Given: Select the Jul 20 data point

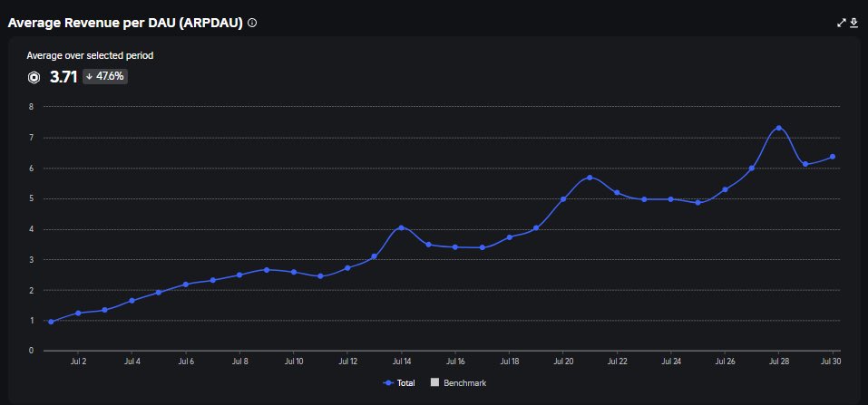Looking at the screenshot, I should (x=563, y=199).
